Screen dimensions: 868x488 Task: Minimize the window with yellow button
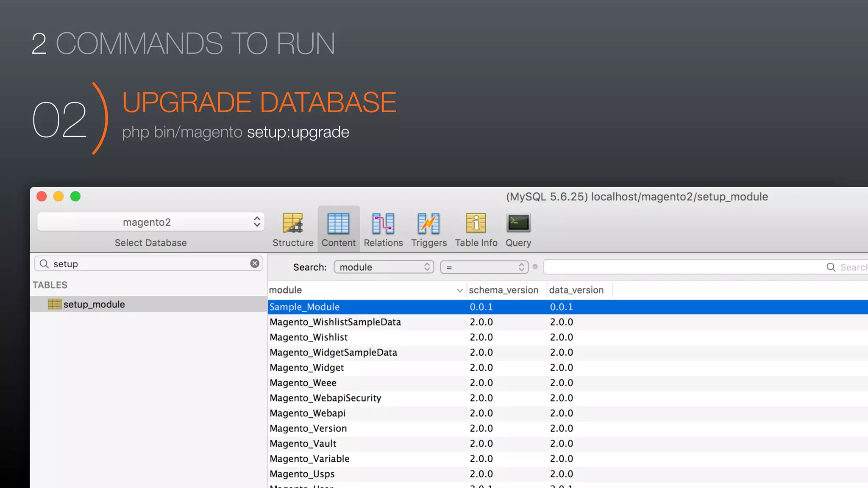[x=58, y=196]
